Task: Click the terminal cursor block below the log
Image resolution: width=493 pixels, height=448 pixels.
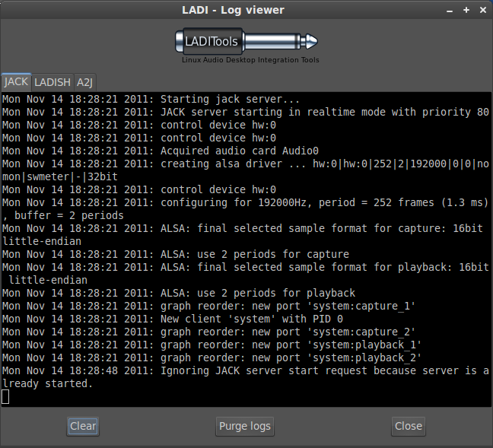Action: [x=5, y=396]
